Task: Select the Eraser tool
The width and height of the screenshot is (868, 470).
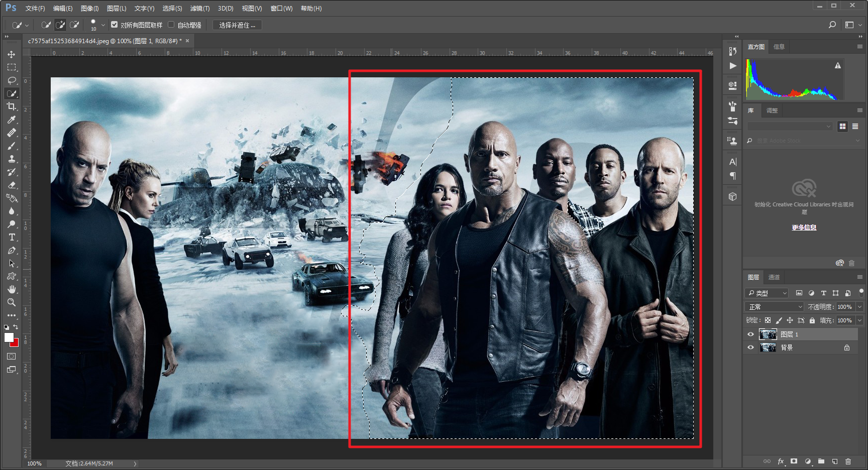Action: point(12,185)
